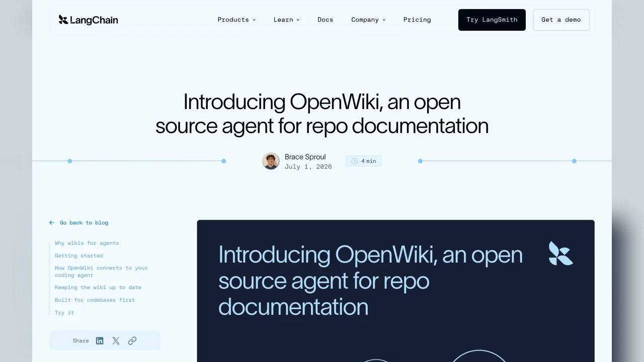Open the Docs navigation link
The height and width of the screenshot is (362, 644).
325,20
